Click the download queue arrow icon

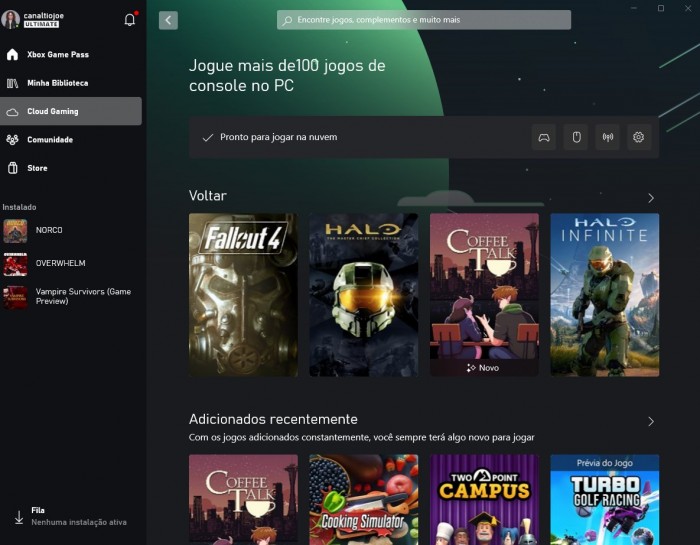pos(19,517)
